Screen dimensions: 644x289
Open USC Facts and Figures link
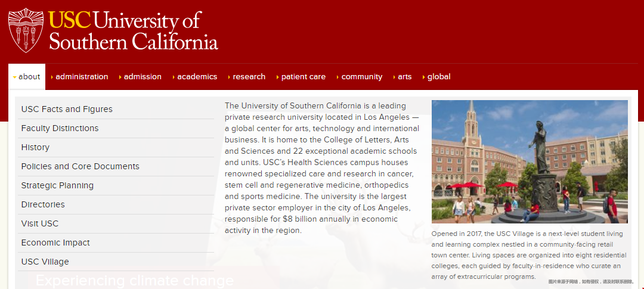67,109
